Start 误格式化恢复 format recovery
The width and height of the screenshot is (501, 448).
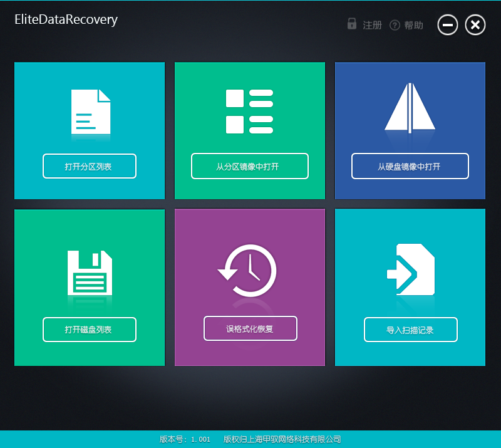coord(250,328)
